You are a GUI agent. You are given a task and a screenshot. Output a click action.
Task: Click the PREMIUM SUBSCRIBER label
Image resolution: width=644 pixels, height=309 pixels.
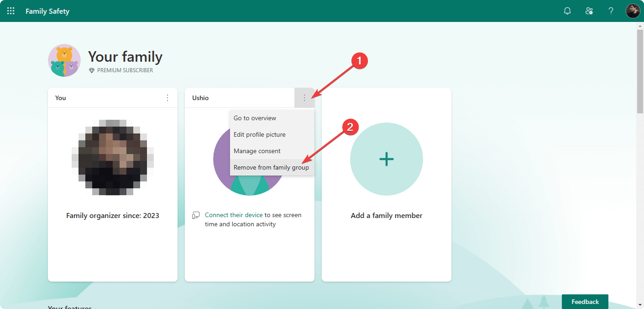125,70
